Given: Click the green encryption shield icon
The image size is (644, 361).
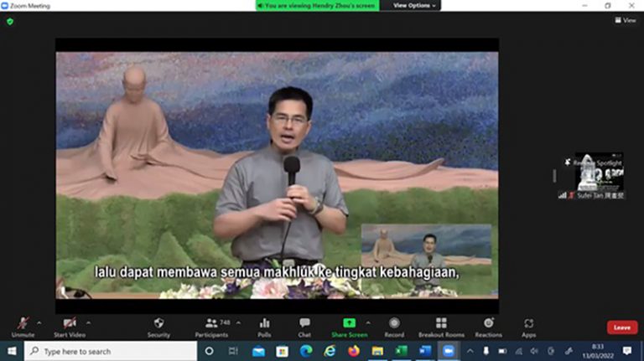Looking at the screenshot, I should point(10,21).
